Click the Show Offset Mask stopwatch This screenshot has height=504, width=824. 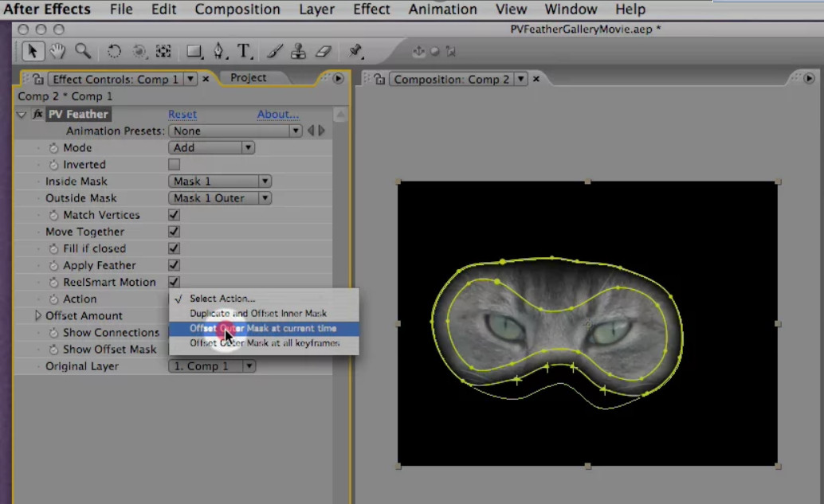(53, 350)
